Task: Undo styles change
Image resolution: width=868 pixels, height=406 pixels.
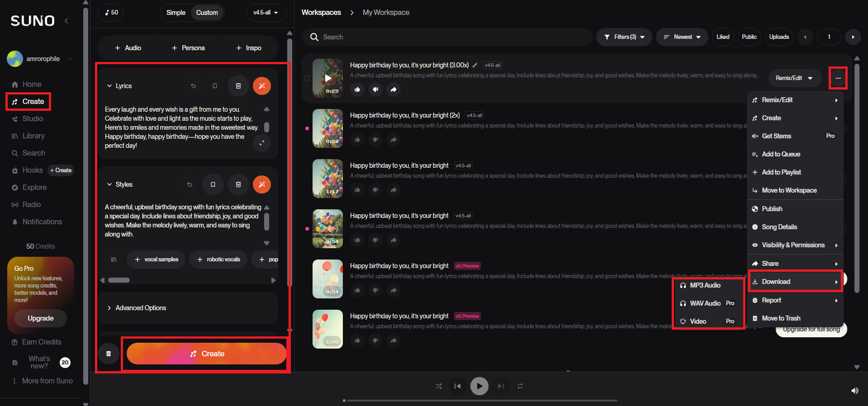Action: click(x=190, y=184)
